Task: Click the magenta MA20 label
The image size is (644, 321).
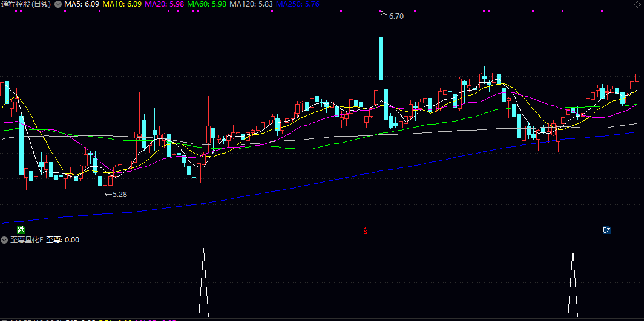Action: point(164,4)
